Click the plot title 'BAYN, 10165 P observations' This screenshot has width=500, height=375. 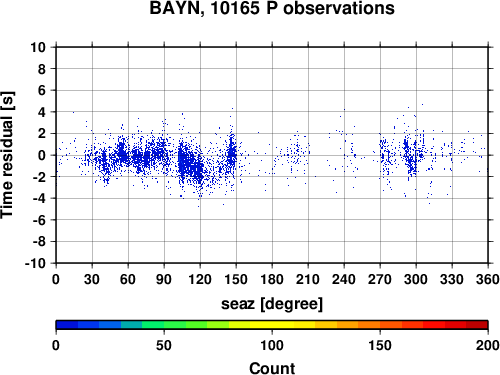coord(272,8)
